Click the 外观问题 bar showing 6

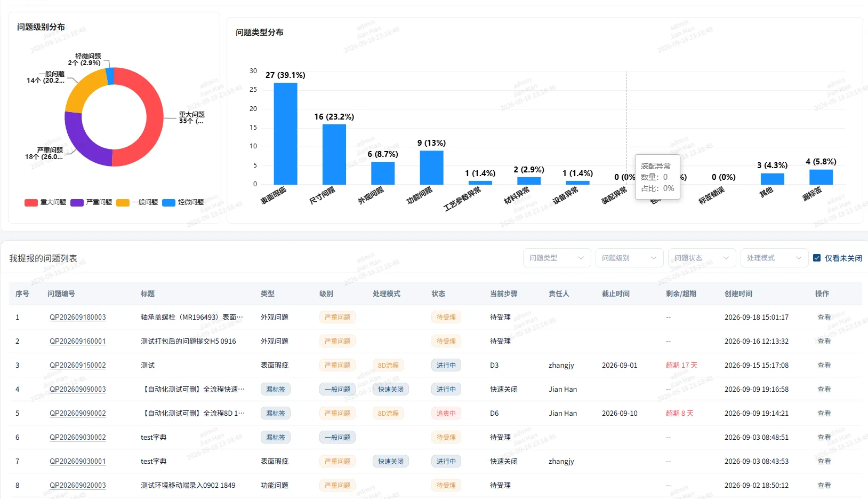[x=383, y=173]
